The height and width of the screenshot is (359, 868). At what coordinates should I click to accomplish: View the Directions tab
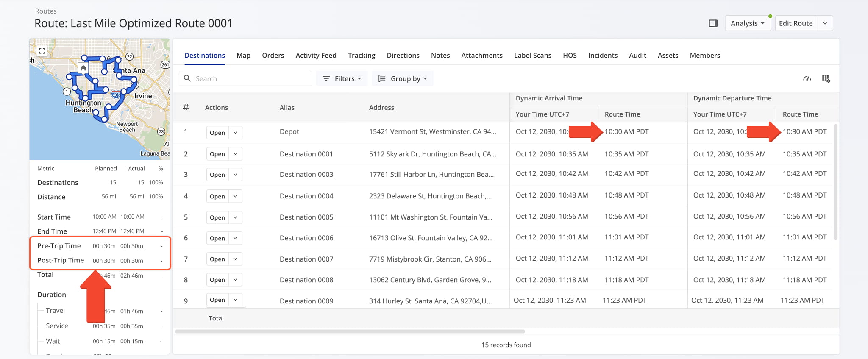point(403,56)
